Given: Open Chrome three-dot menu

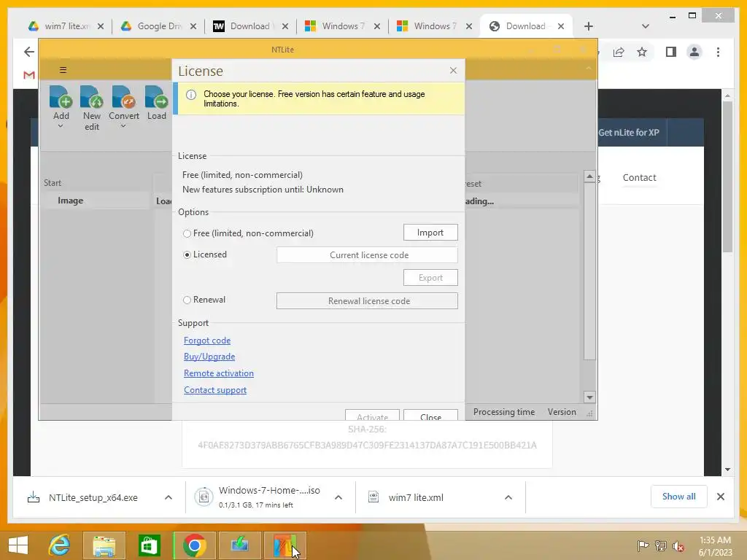Looking at the screenshot, I should (718, 52).
